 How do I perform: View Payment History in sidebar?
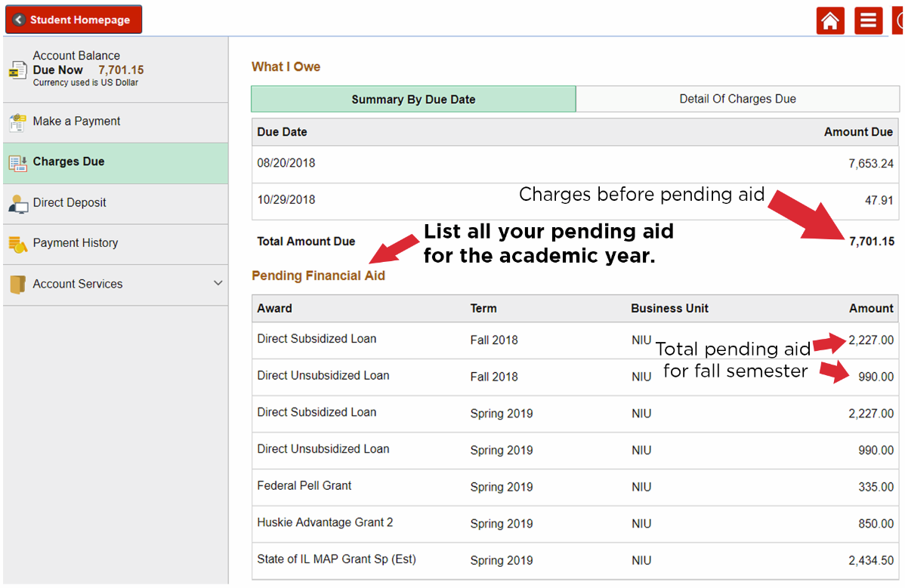point(76,243)
